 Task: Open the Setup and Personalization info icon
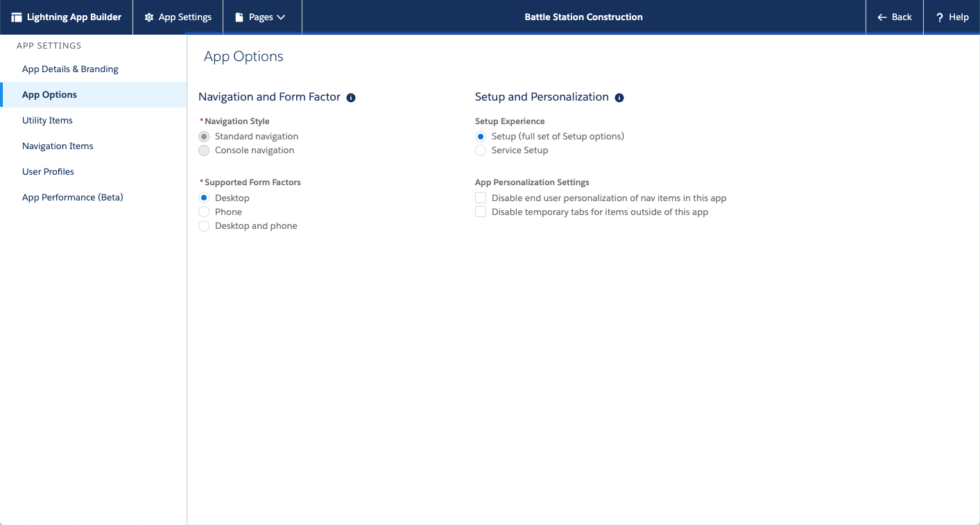coord(619,98)
